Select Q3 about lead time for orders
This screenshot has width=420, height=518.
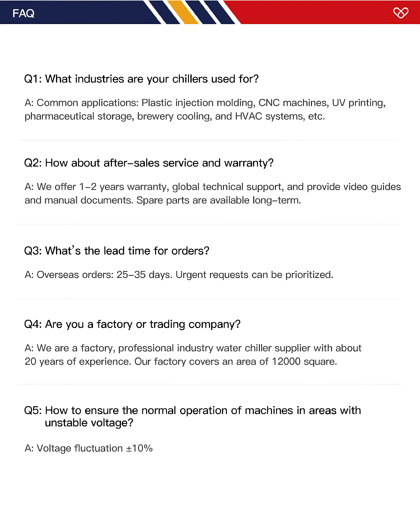pos(117,251)
